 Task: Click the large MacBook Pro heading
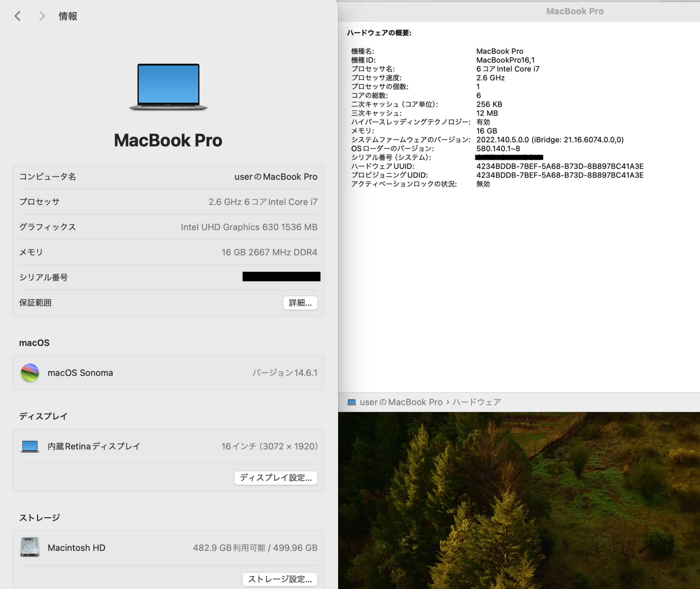pos(168,140)
